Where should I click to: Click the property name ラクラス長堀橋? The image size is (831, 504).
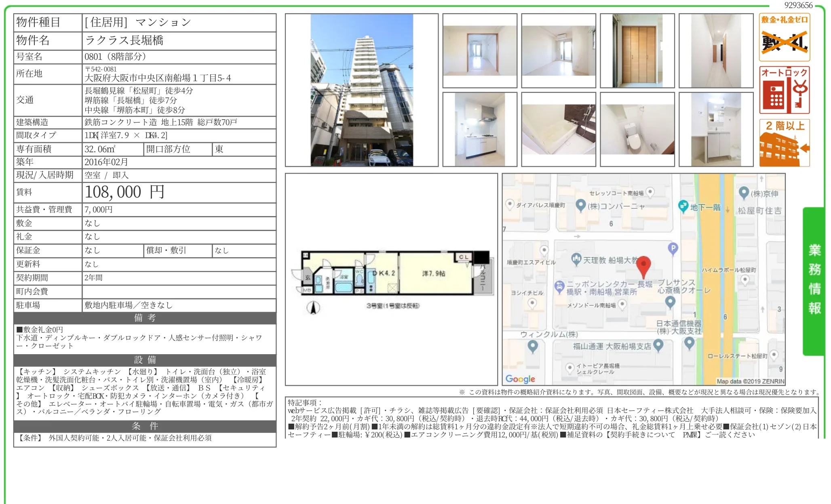[124, 40]
